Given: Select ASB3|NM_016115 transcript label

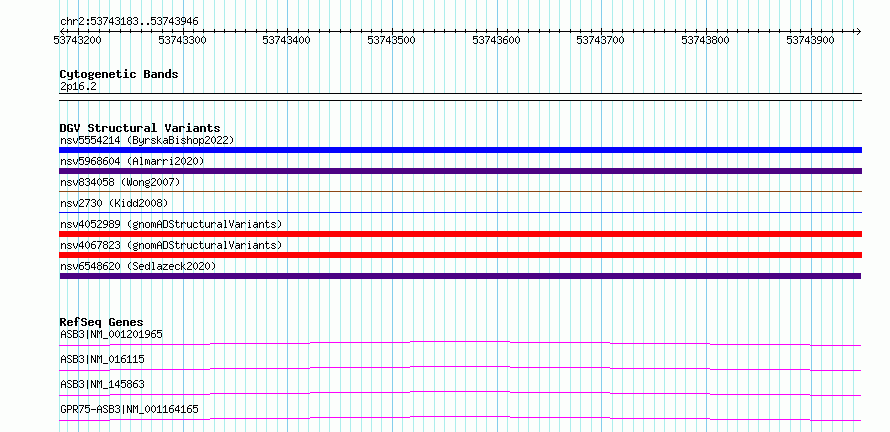Looking at the screenshot, I should (x=102, y=359).
